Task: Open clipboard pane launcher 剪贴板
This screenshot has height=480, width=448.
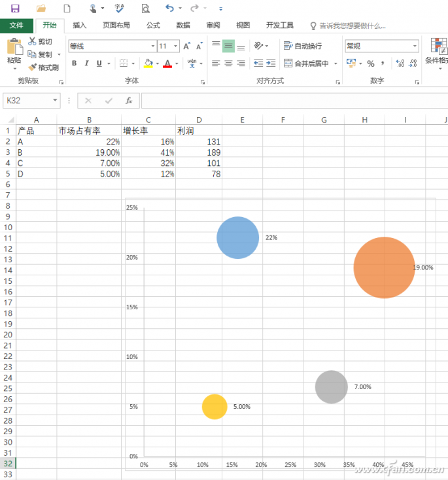Action: point(61,82)
